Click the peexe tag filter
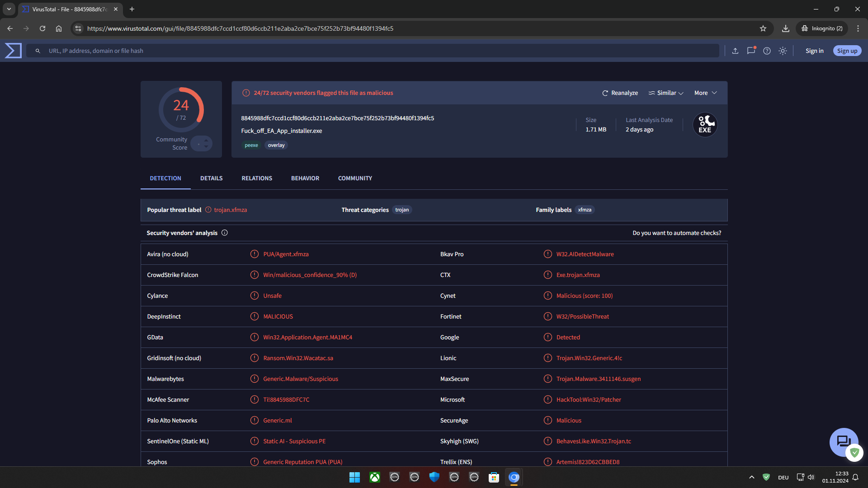The image size is (868, 488). coord(251,145)
